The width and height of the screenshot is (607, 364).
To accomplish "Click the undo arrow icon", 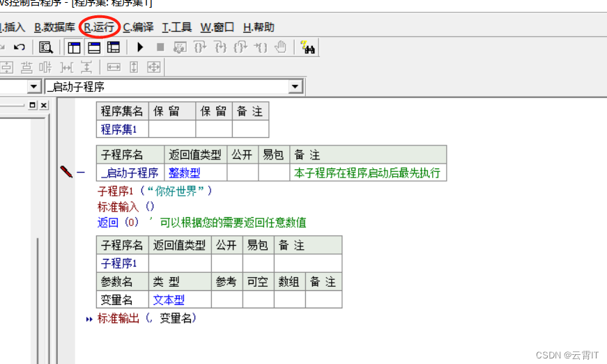I will (x=20, y=47).
